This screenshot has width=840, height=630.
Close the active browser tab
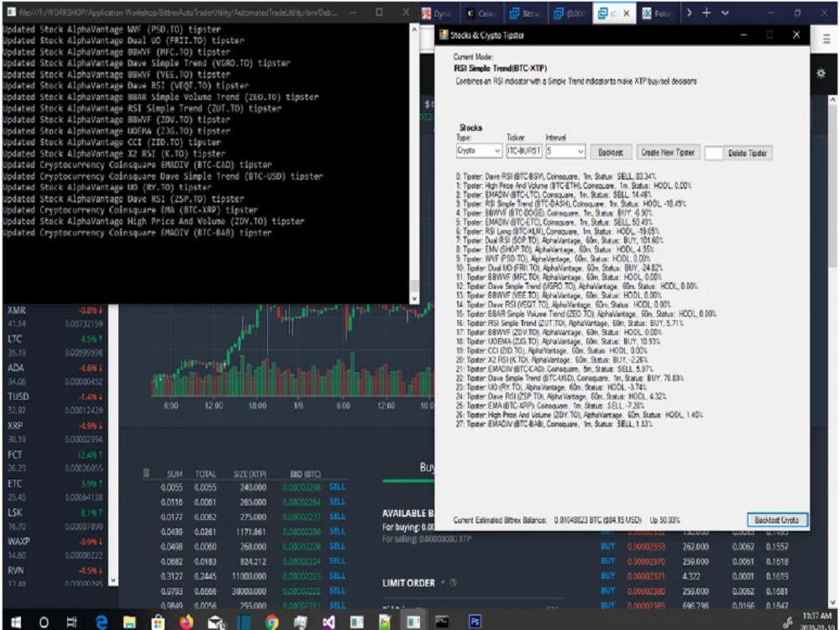point(627,13)
